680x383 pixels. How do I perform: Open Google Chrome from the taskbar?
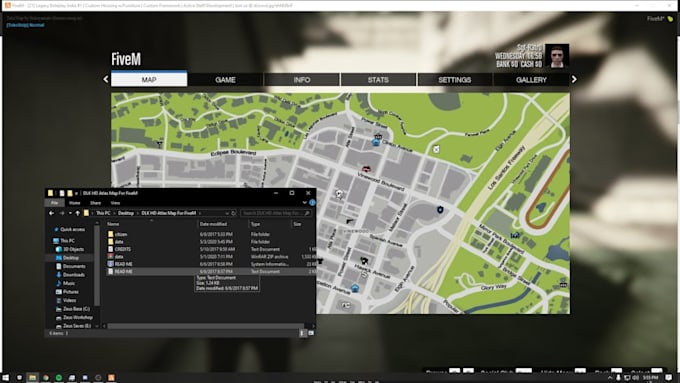pyautogui.click(x=46, y=378)
